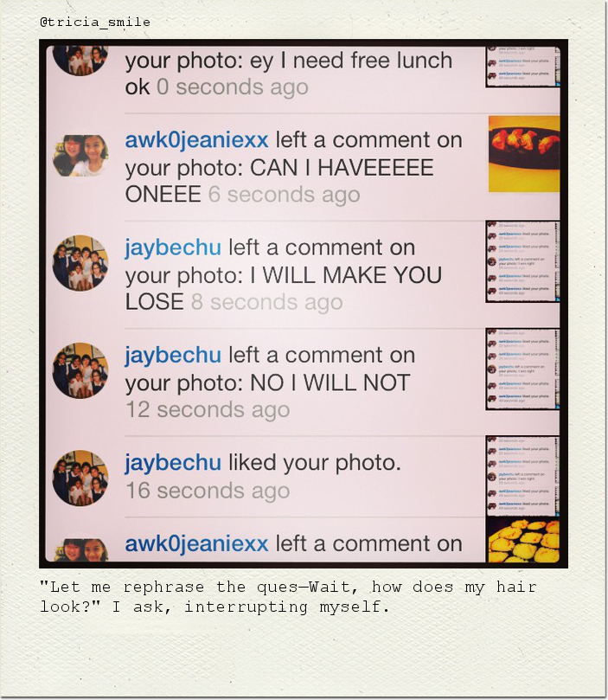Open thumbnail next to jaybechu liked your photo
The image size is (608, 700).
click(522, 477)
